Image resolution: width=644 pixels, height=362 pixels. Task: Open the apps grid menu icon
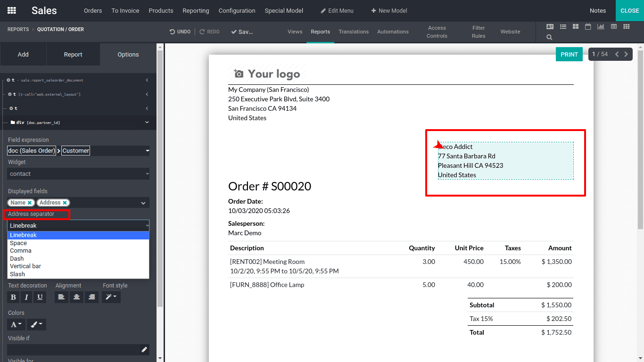12,10
